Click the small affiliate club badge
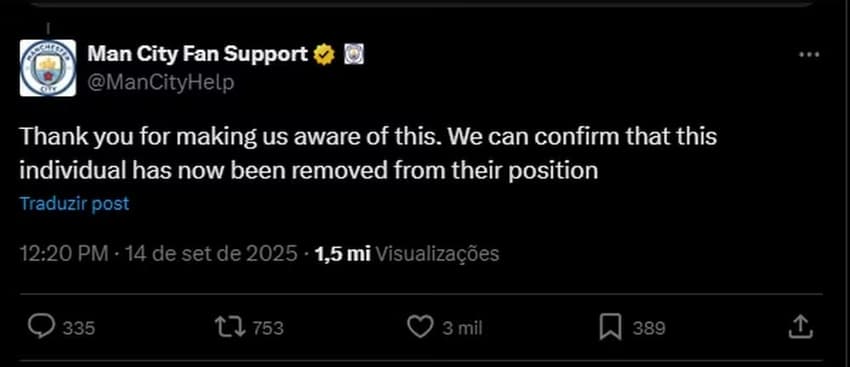 click(354, 54)
